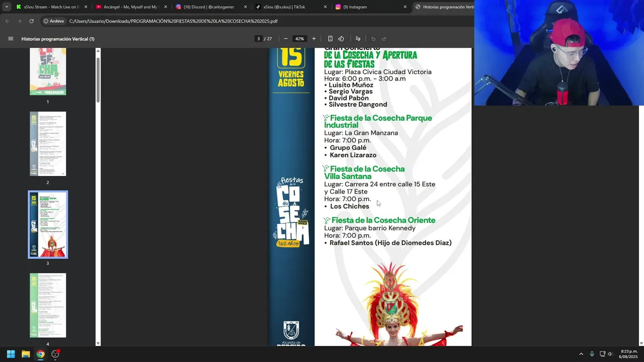Select the highlighted page 3 thumbnail
644x362 pixels.
pyautogui.click(x=48, y=224)
